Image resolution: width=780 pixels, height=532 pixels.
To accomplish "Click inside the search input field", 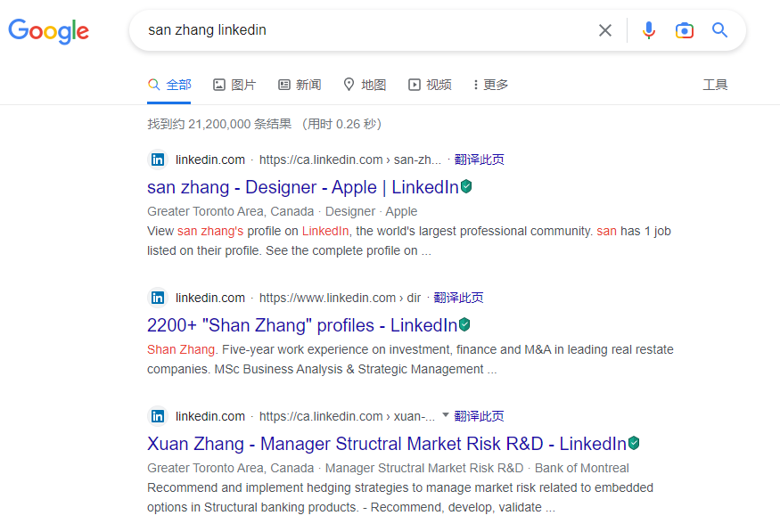I will click(357, 30).
